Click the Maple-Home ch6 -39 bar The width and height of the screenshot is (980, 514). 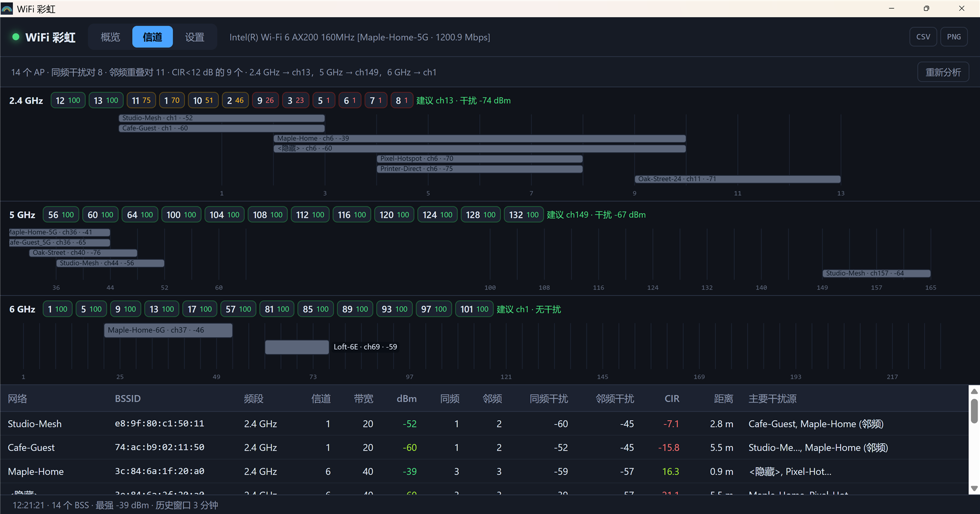[x=480, y=138]
